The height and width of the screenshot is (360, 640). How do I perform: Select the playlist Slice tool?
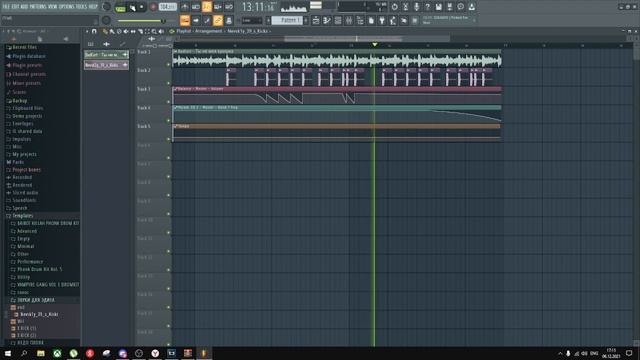[140, 31]
